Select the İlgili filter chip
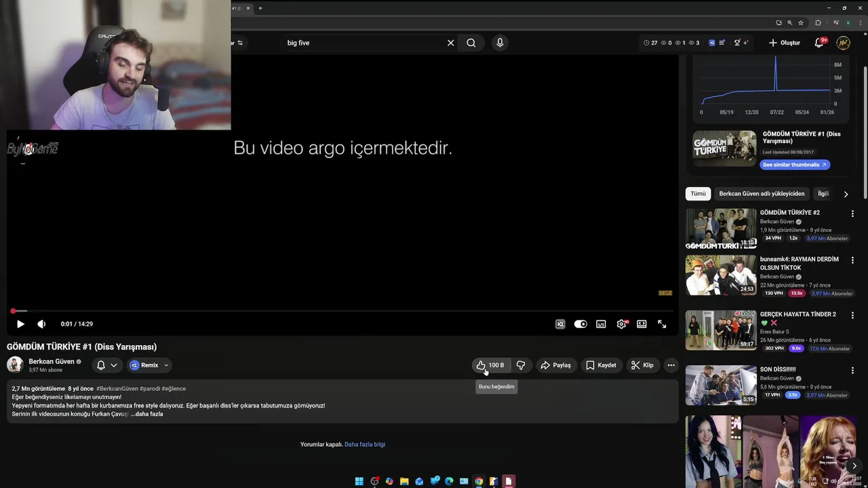The width and height of the screenshot is (868, 488). [x=823, y=194]
